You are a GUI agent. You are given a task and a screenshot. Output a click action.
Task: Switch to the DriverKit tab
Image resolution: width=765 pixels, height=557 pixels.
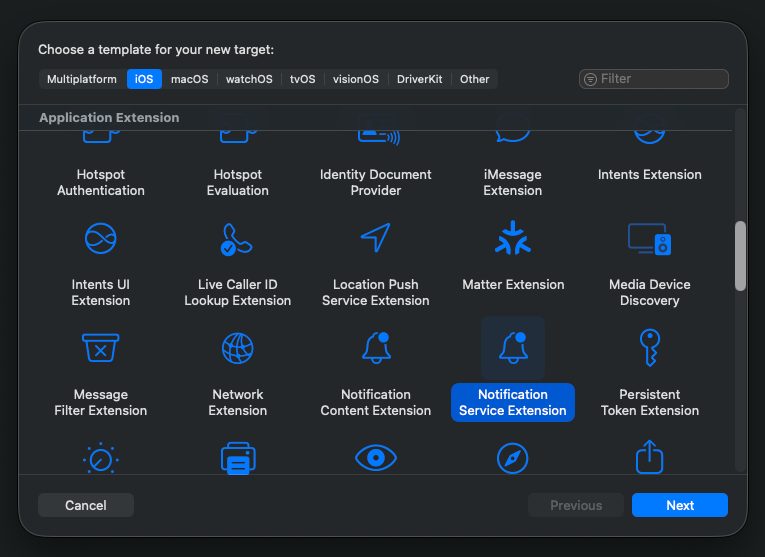coord(420,79)
